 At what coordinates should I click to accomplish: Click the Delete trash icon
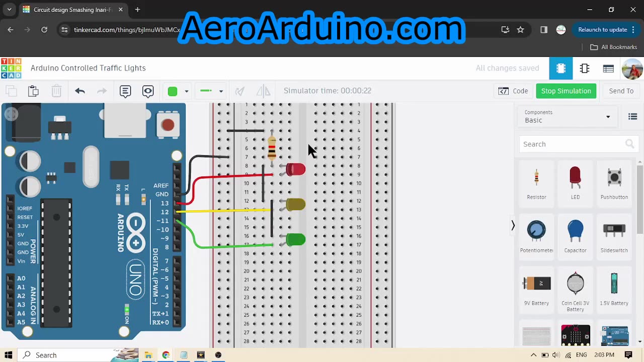[x=56, y=91]
